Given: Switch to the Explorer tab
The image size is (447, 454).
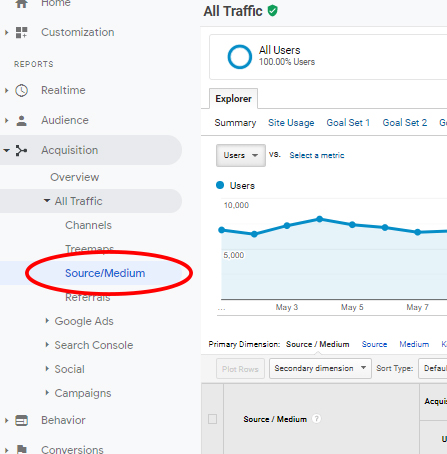Looking at the screenshot, I should [233, 99].
